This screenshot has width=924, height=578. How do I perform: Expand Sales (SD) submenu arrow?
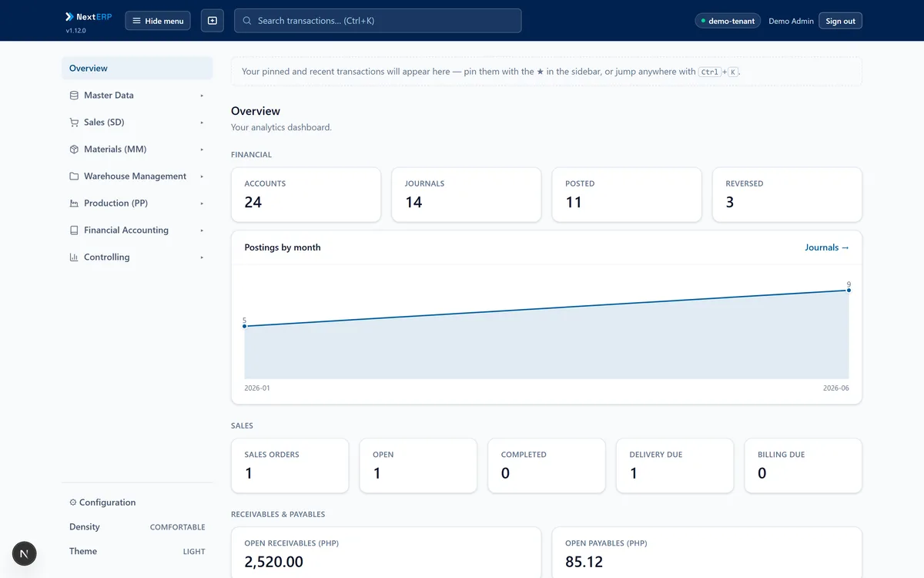pos(202,123)
